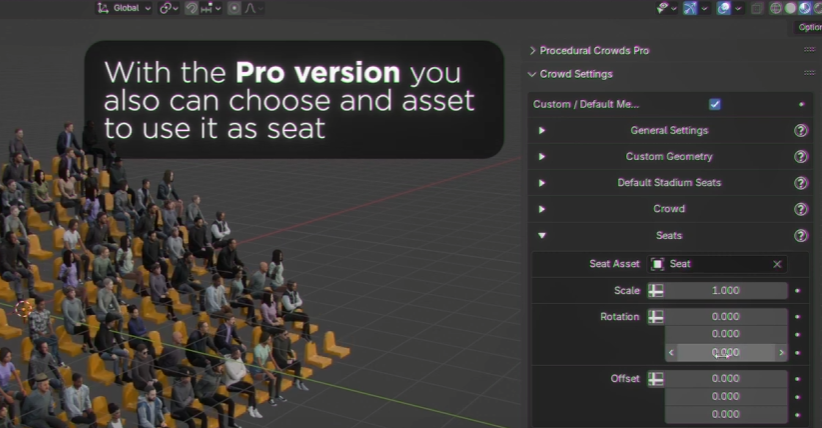Click the attribute icon next to Rotation

click(x=656, y=317)
